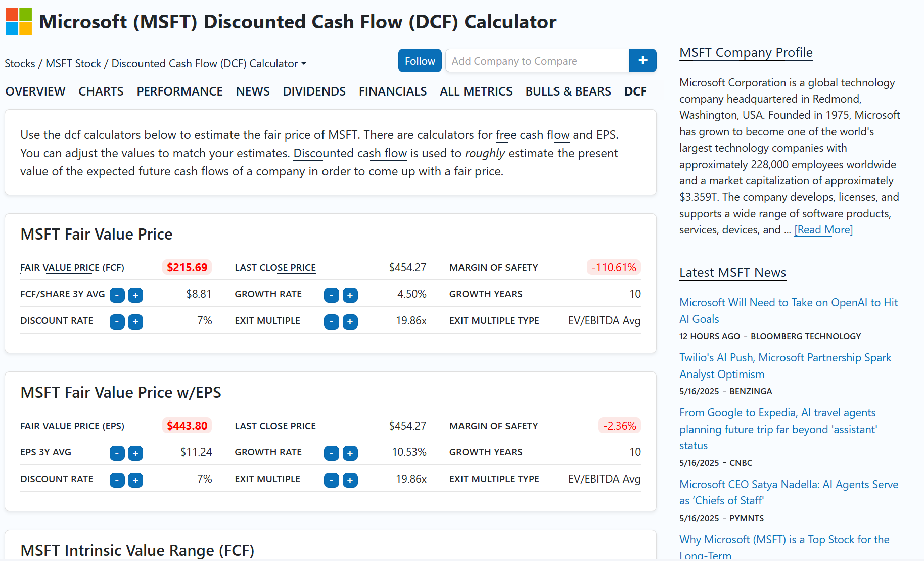Click the $215.69 fair value price
The width and height of the screenshot is (924, 561).
coord(187,267)
